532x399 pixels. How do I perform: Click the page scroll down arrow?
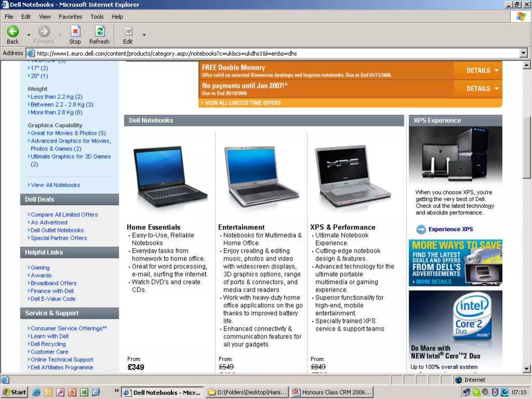coord(526,368)
